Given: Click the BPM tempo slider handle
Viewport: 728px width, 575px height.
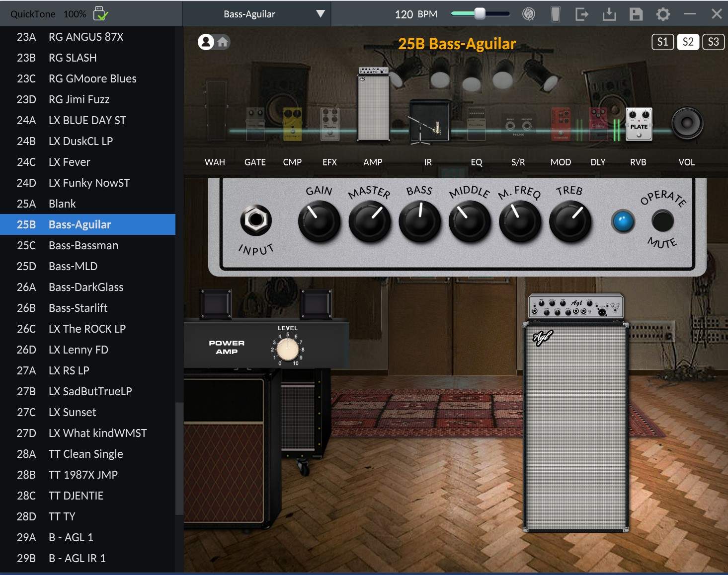Looking at the screenshot, I should (x=480, y=13).
